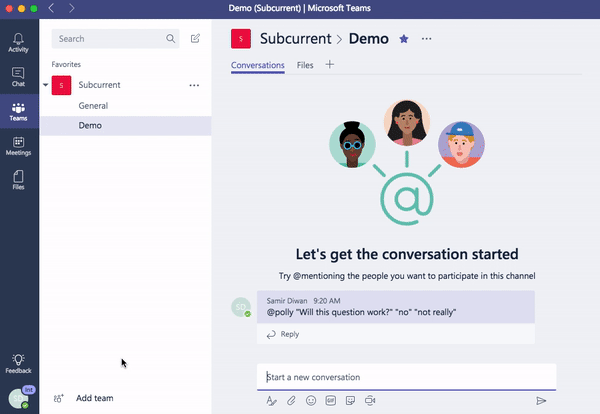Click the Subcurrent breadcrumb in header
The width and height of the screenshot is (600, 414).
[295, 39]
